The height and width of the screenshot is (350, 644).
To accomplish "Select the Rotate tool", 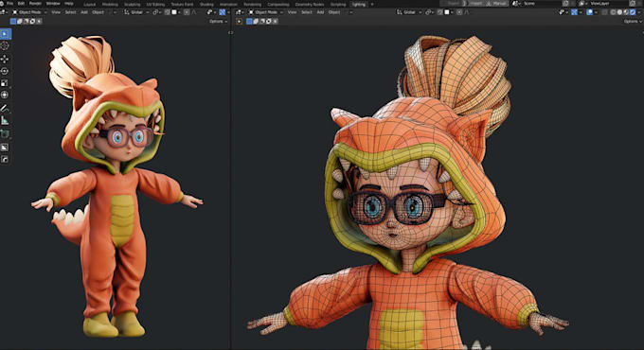I will (x=5, y=71).
